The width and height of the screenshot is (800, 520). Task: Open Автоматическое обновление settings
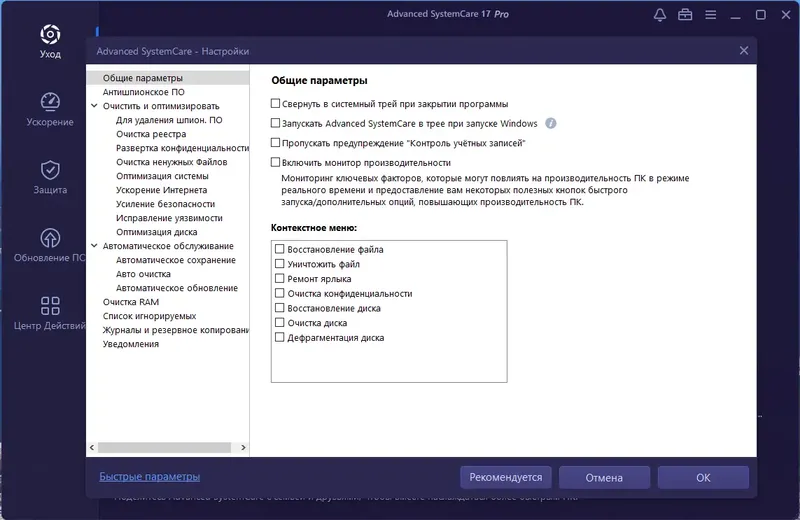coord(177,288)
